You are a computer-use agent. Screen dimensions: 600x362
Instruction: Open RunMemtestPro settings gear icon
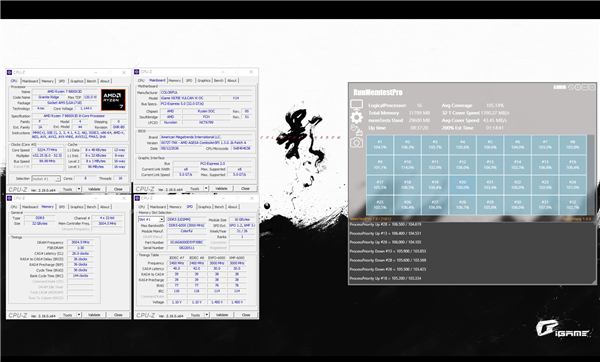[x=356, y=117]
